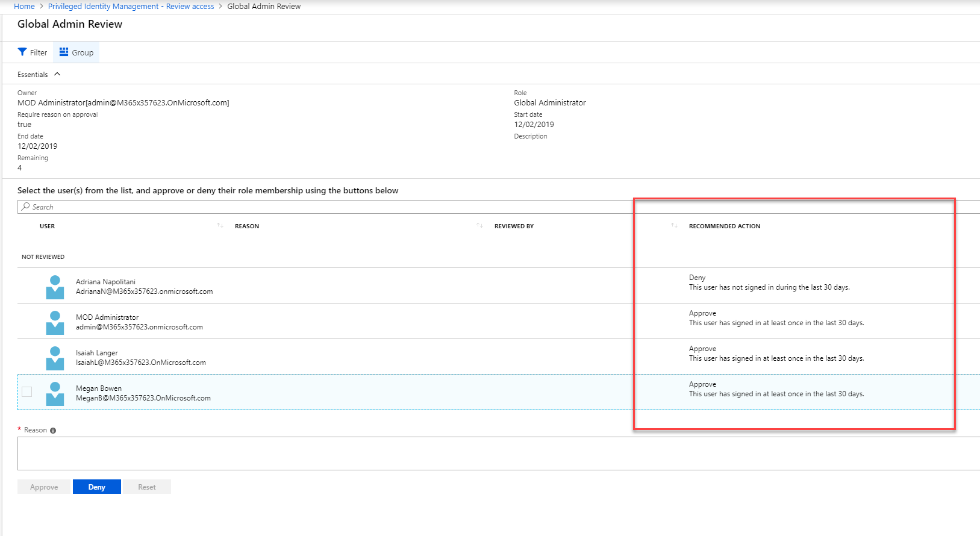
Task: Sort by Reviewed By column arrows
Action: [x=674, y=226]
